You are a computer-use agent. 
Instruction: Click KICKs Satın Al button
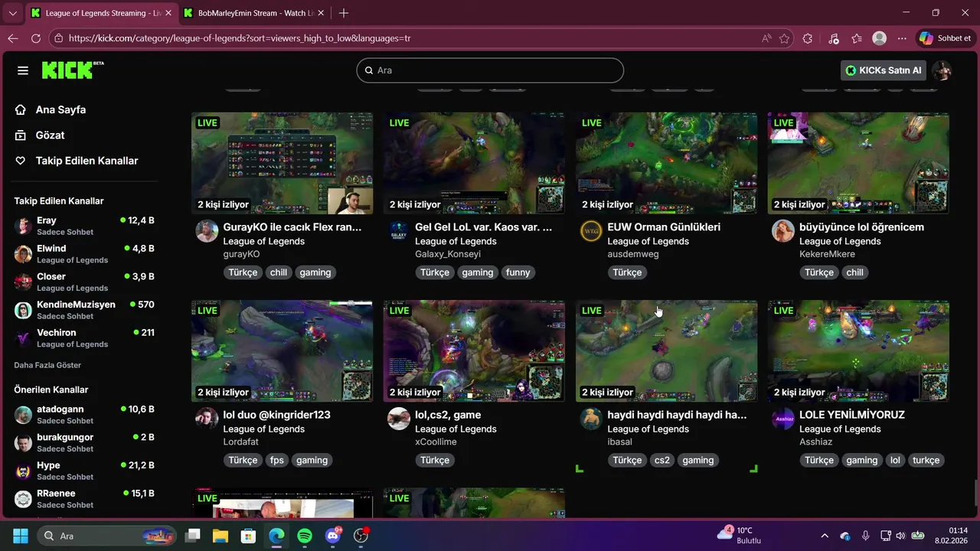[884, 70]
